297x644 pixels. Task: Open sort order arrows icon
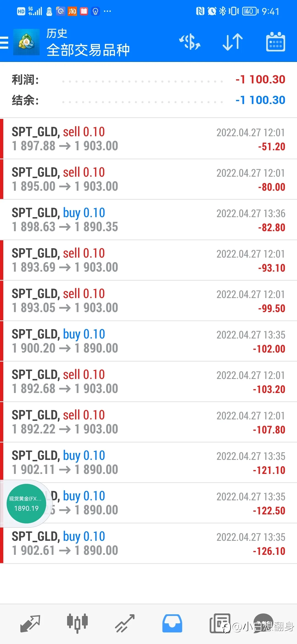233,42
